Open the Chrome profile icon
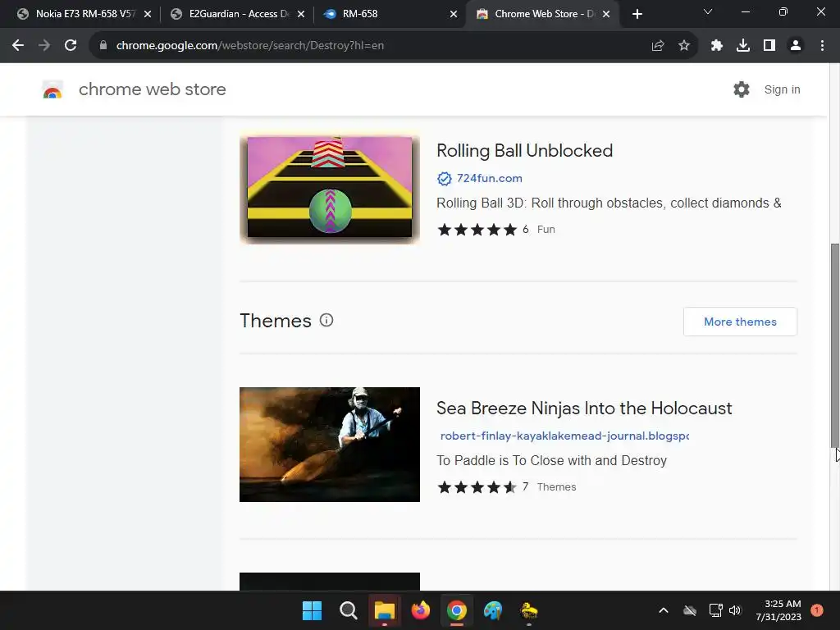The width and height of the screenshot is (840, 630). pos(796,46)
